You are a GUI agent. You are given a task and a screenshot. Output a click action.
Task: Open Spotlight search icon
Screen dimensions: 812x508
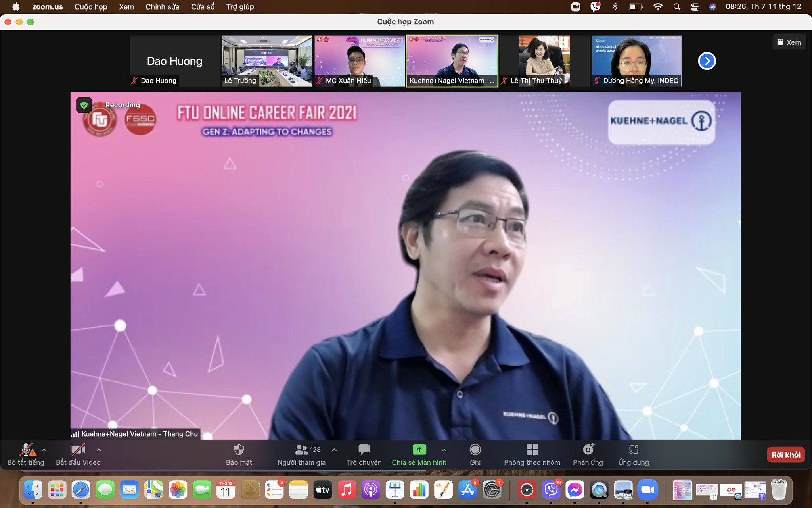pos(677,7)
